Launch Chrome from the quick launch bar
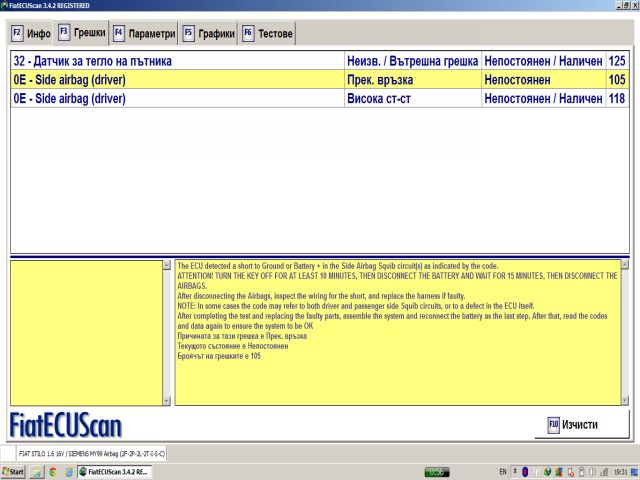Screen dimensions: 640x480 pos(52,471)
